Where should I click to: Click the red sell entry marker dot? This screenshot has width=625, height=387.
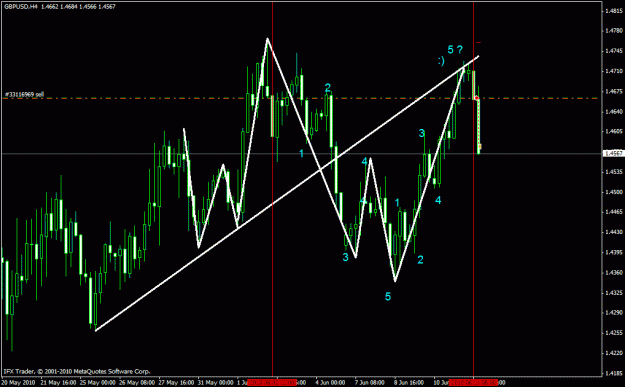477,98
